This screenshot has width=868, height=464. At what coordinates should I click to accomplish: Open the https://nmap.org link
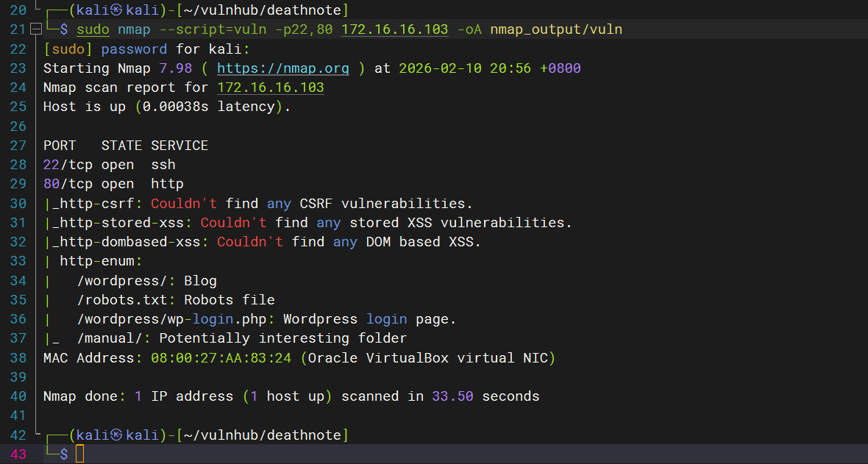pos(282,68)
